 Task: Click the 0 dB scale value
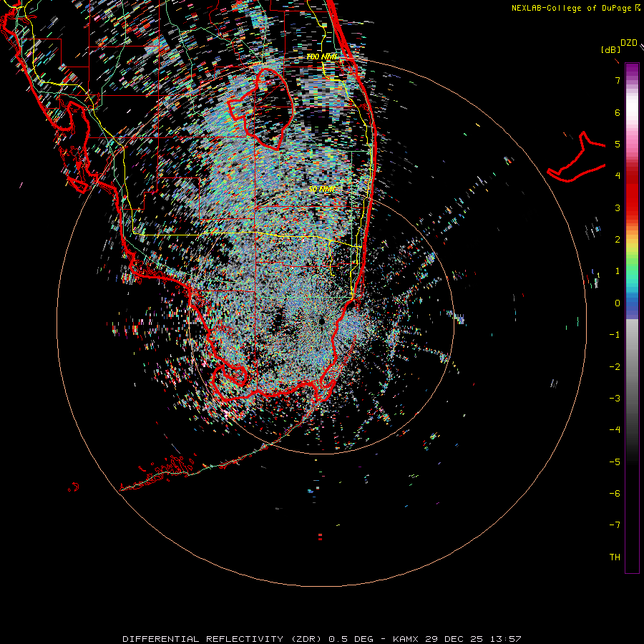pyautogui.click(x=618, y=303)
